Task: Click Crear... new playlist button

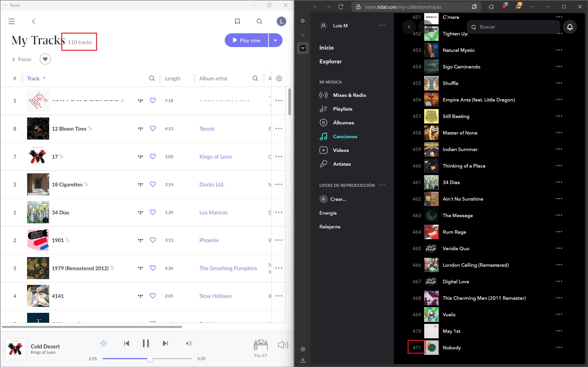Action: click(333, 199)
